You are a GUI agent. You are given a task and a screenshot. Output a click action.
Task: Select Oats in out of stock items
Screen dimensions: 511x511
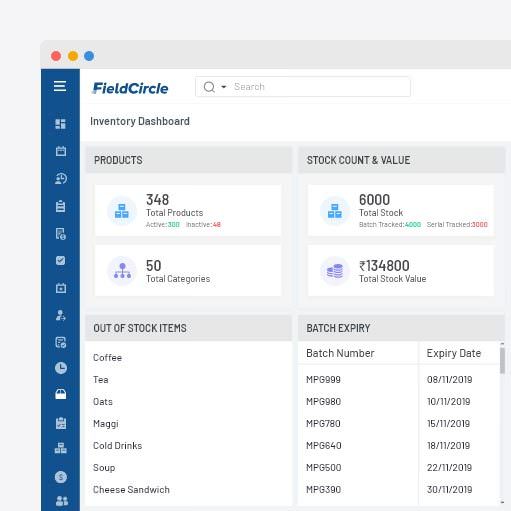[103, 402]
